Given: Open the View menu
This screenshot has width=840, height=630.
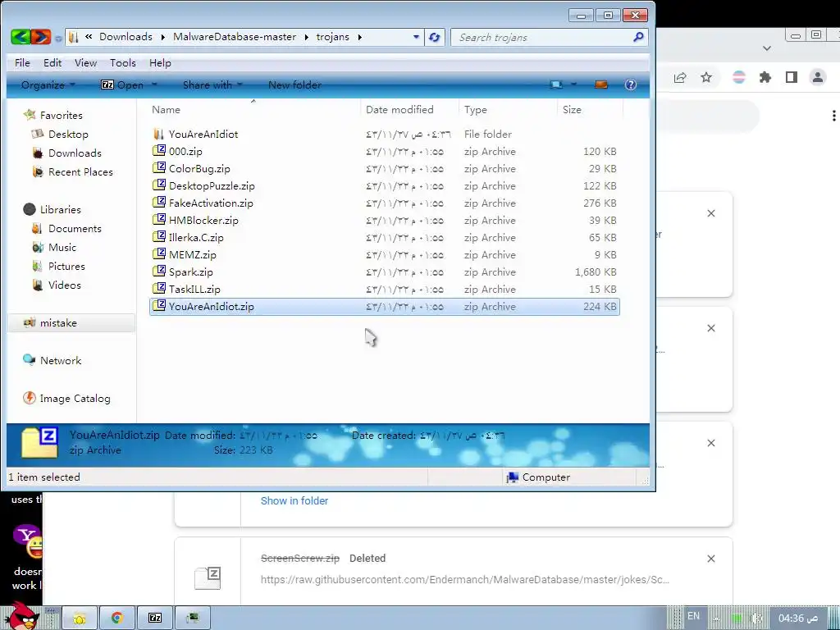Looking at the screenshot, I should pyautogui.click(x=85, y=62).
